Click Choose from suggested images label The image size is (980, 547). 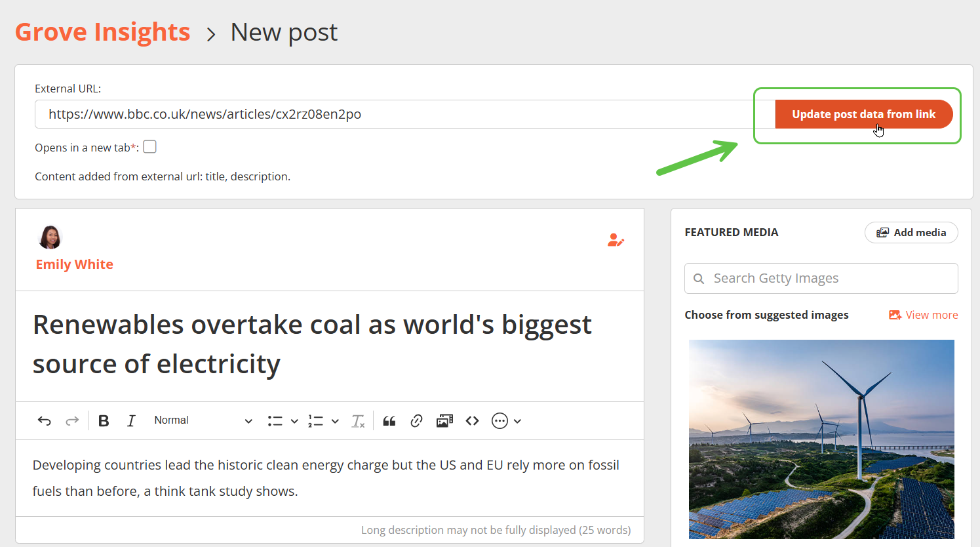click(766, 315)
